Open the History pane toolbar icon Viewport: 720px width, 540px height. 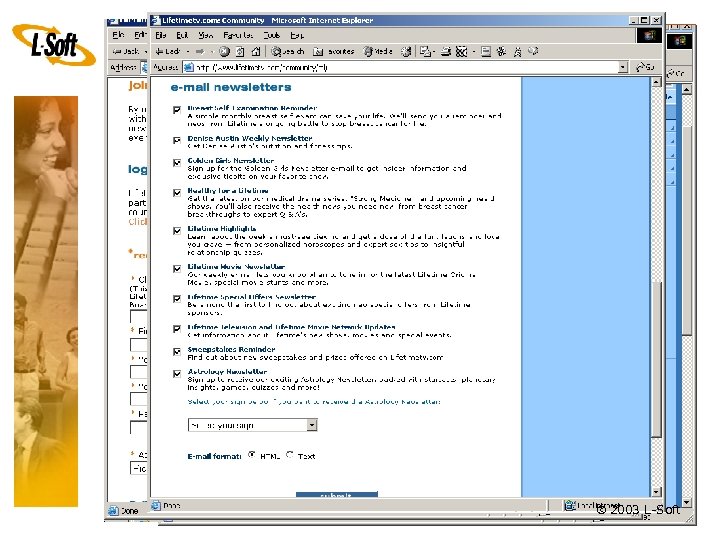point(406,51)
